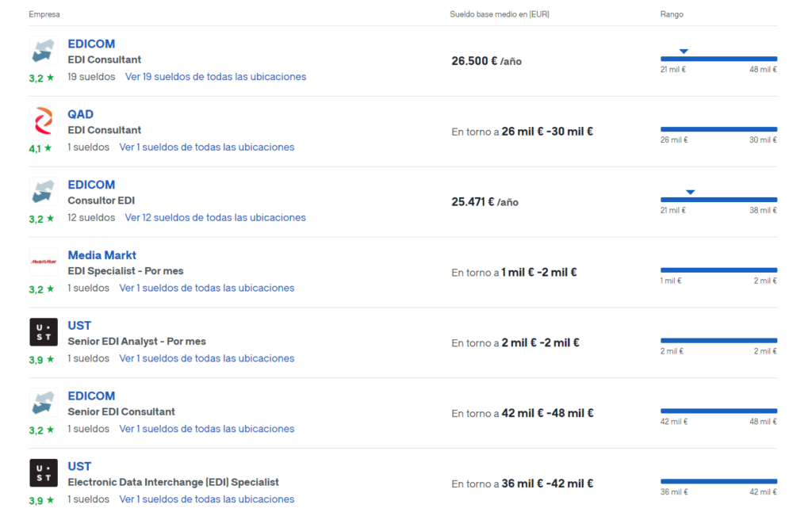Open the EDICOM logo in EDI Consultant row

(x=44, y=51)
